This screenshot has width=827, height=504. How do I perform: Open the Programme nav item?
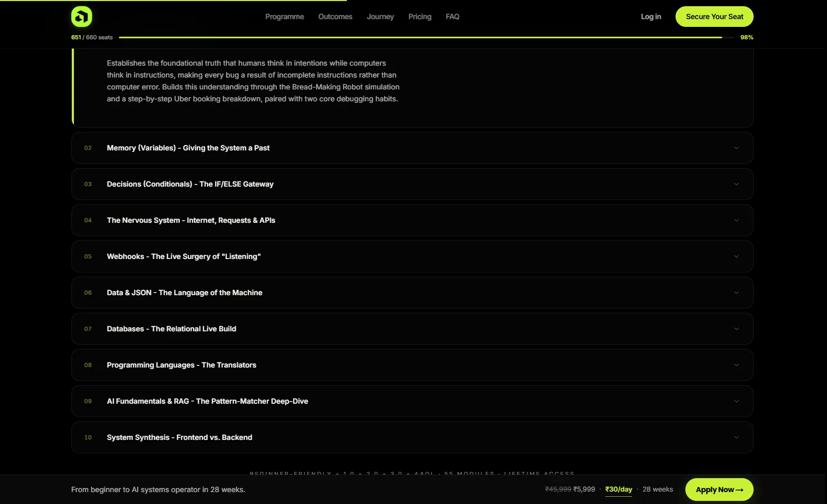tap(284, 17)
